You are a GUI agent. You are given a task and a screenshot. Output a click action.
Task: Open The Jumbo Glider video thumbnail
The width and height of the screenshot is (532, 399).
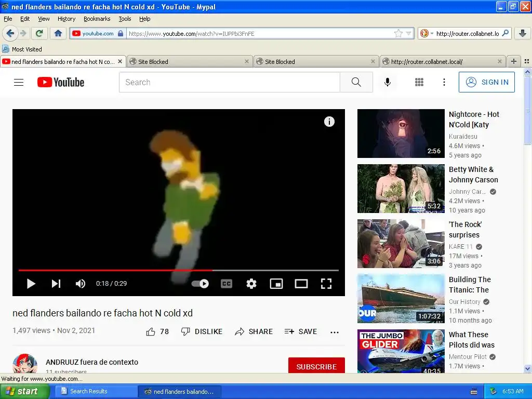pyautogui.click(x=401, y=351)
